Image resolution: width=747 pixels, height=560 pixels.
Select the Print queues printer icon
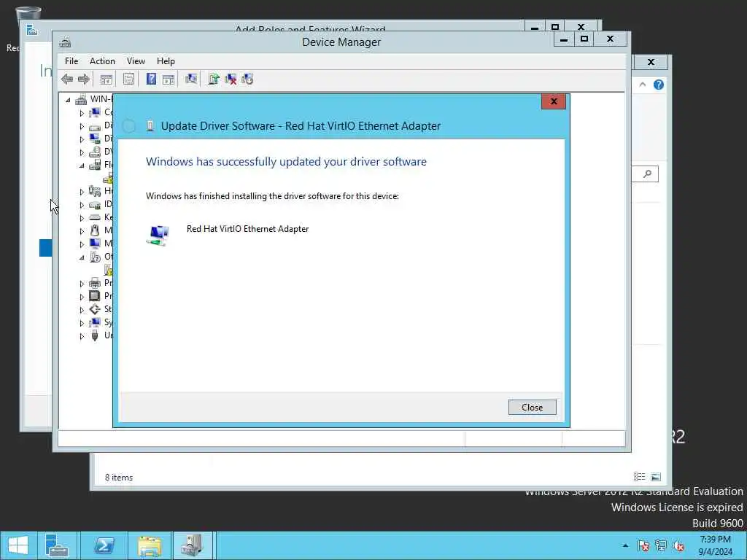pyautogui.click(x=95, y=283)
